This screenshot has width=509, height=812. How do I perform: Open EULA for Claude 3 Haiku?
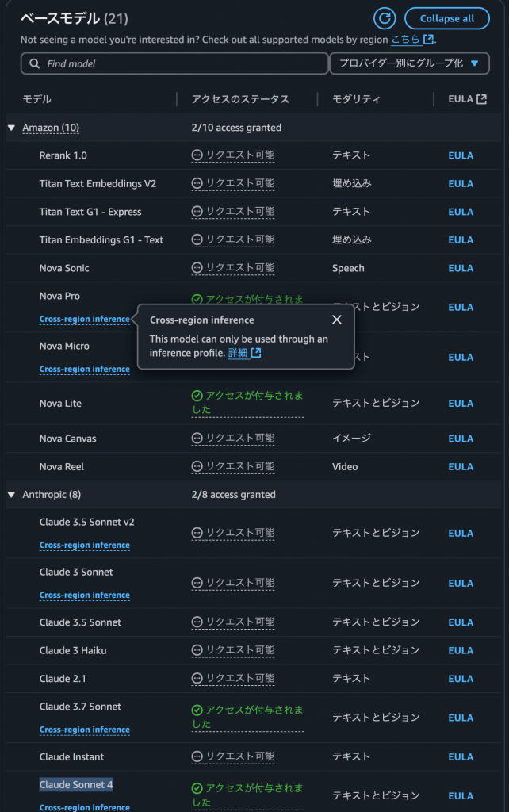(x=461, y=650)
